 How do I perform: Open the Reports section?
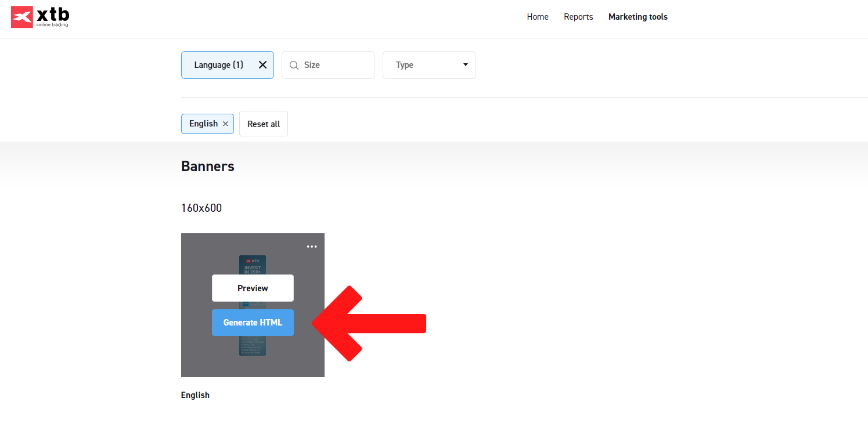point(578,17)
